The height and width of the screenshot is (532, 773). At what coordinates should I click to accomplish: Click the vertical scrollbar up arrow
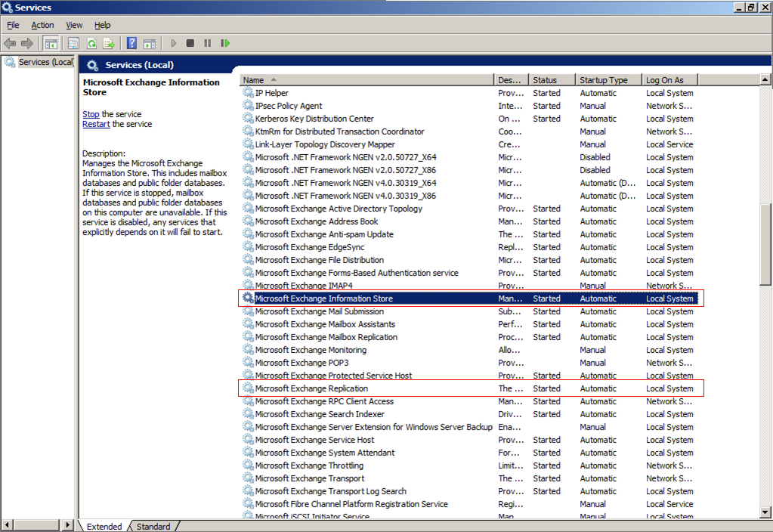click(765, 79)
